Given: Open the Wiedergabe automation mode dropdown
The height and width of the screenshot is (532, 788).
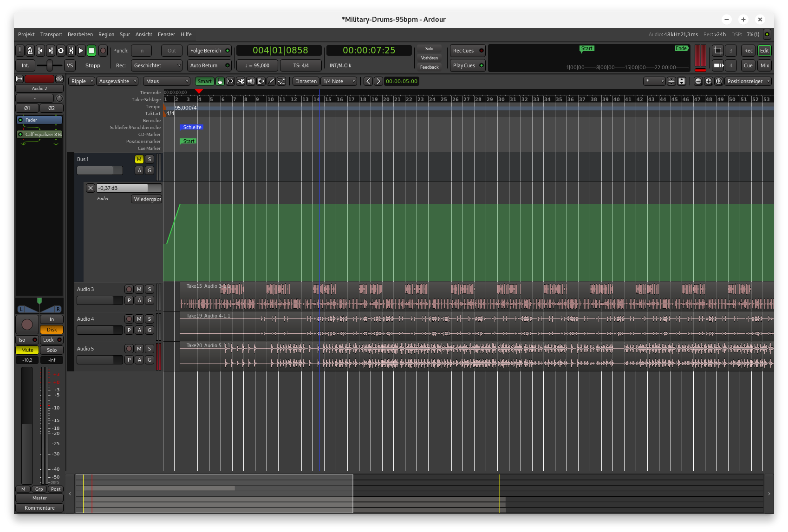Looking at the screenshot, I should tap(147, 199).
